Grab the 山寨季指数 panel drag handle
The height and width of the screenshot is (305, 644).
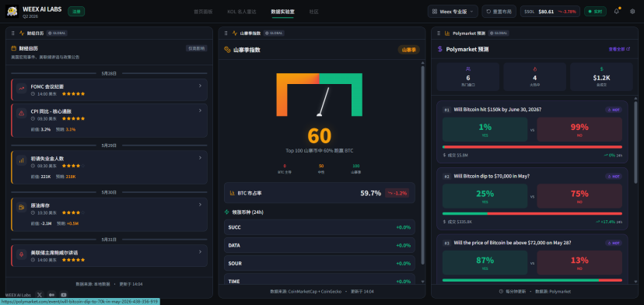(x=226, y=33)
